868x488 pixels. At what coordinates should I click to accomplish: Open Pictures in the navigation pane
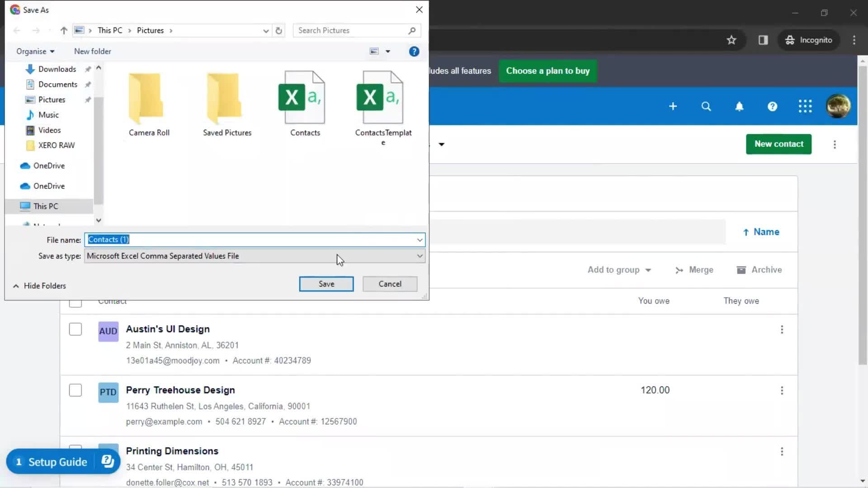pyautogui.click(x=52, y=99)
